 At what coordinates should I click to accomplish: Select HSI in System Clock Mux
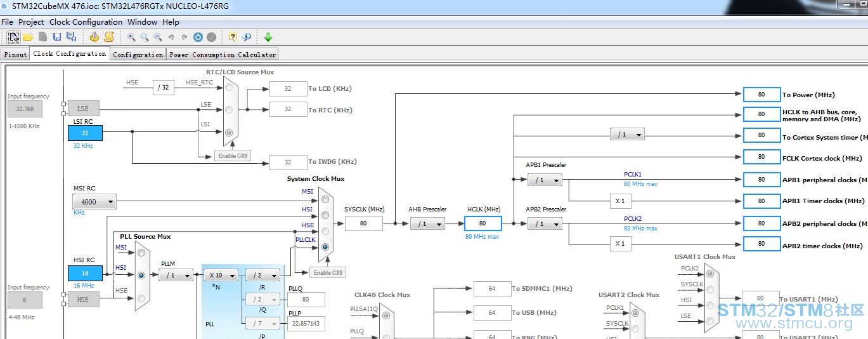(325, 215)
